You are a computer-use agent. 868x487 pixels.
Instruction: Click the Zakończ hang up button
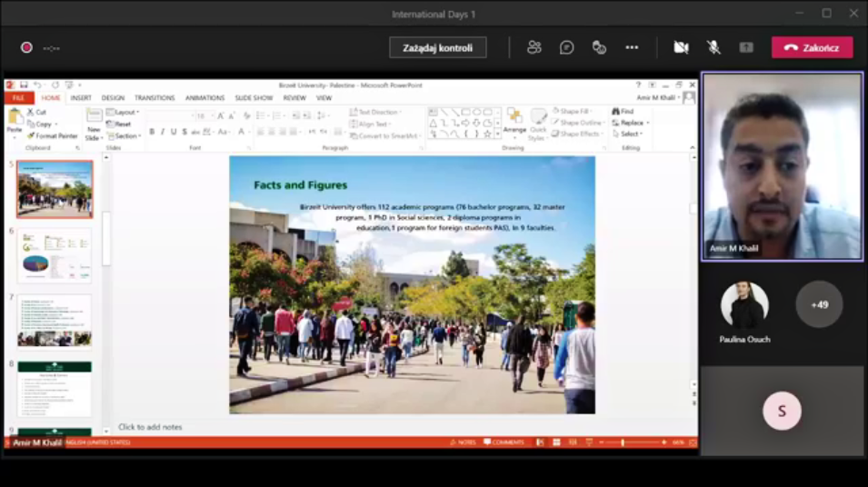point(812,47)
